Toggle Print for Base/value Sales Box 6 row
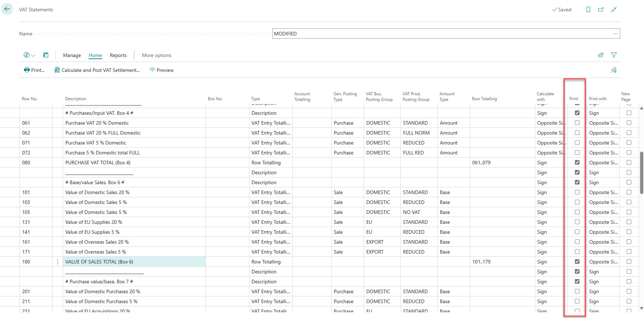This screenshot has width=644, height=318. (577, 182)
